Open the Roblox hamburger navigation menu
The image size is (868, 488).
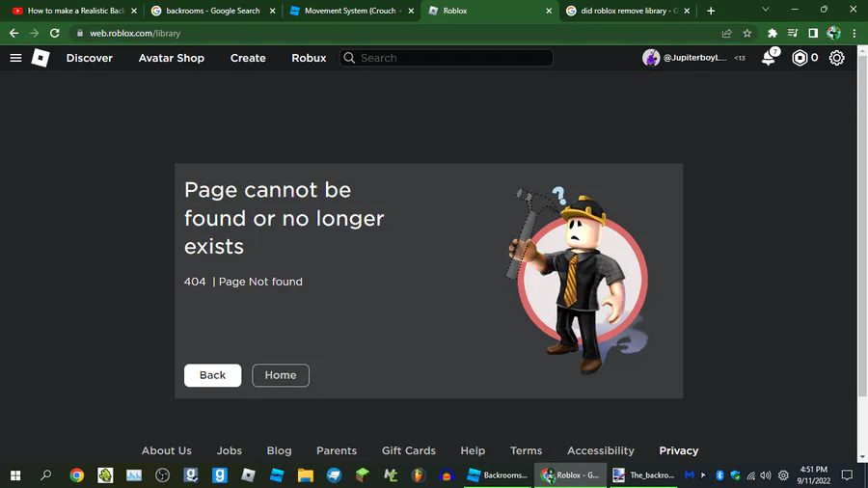tap(15, 58)
